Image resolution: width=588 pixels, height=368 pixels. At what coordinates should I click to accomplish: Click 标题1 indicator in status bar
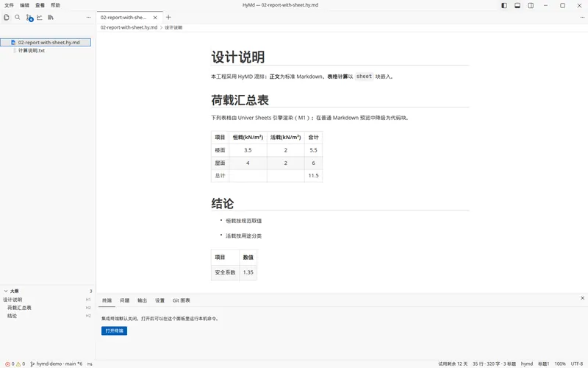[x=543, y=364]
